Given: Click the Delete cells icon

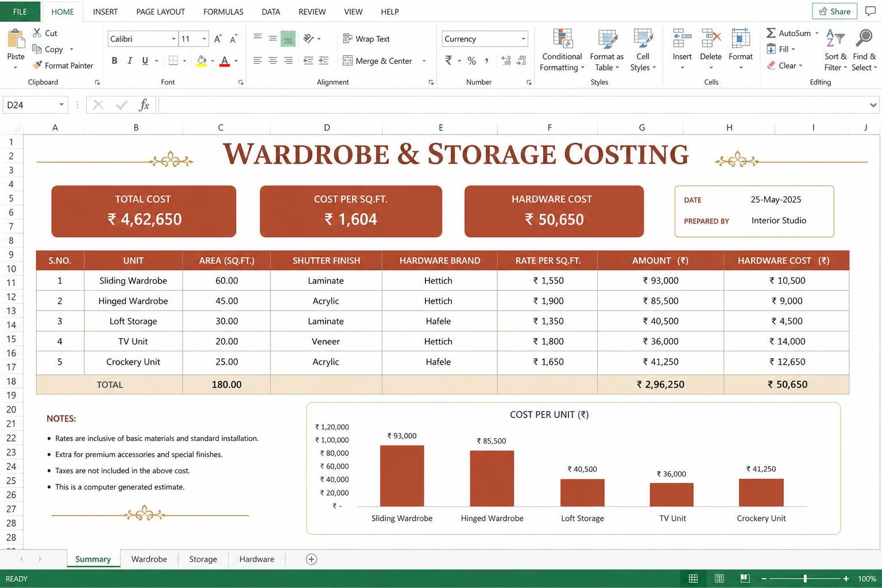Looking at the screenshot, I should 711,39.
